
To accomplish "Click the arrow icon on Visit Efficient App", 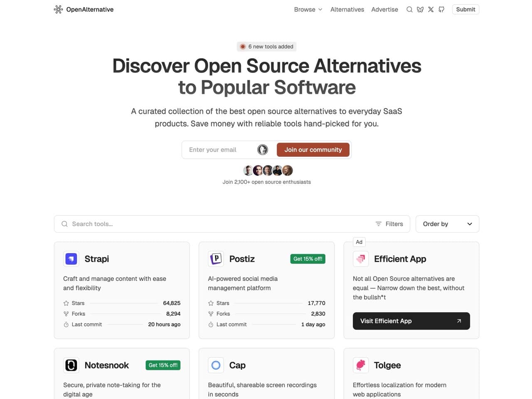I will point(459,321).
